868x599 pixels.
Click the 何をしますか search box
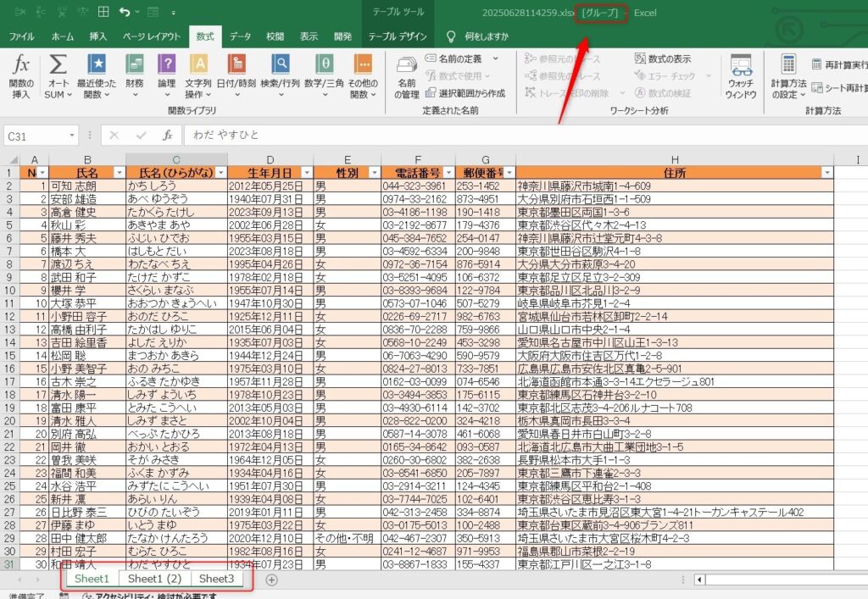[487, 36]
